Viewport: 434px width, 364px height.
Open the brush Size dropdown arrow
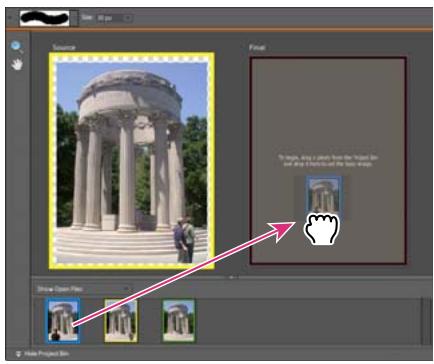(x=128, y=18)
